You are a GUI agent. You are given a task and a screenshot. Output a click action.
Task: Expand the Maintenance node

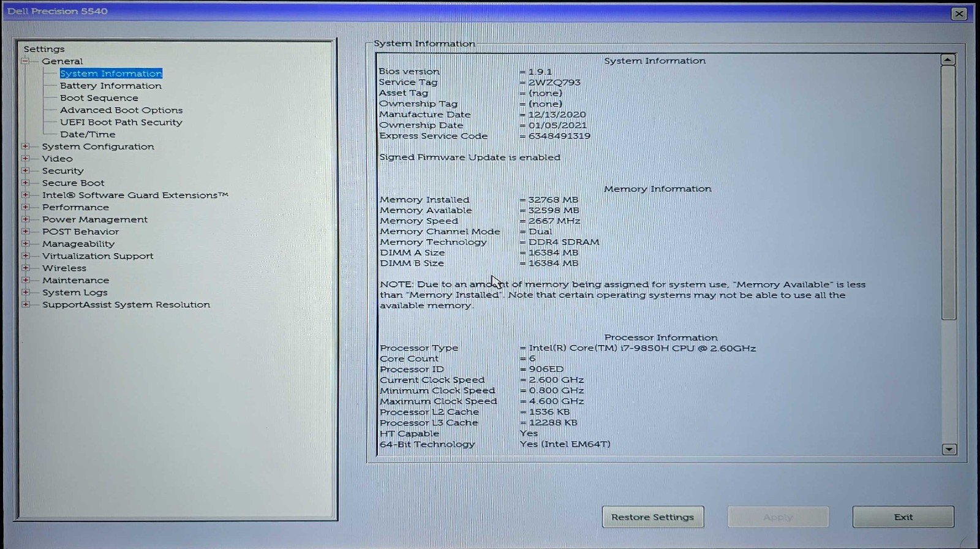click(26, 280)
